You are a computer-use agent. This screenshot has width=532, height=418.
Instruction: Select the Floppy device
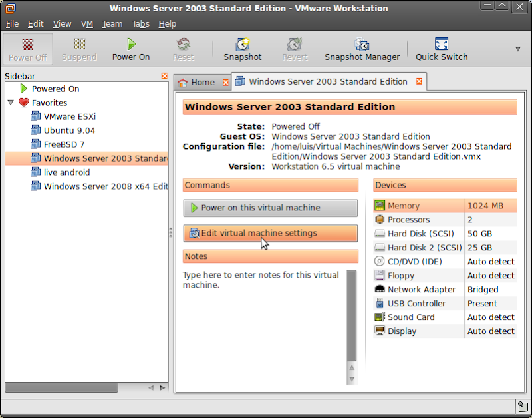pyautogui.click(x=445, y=276)
